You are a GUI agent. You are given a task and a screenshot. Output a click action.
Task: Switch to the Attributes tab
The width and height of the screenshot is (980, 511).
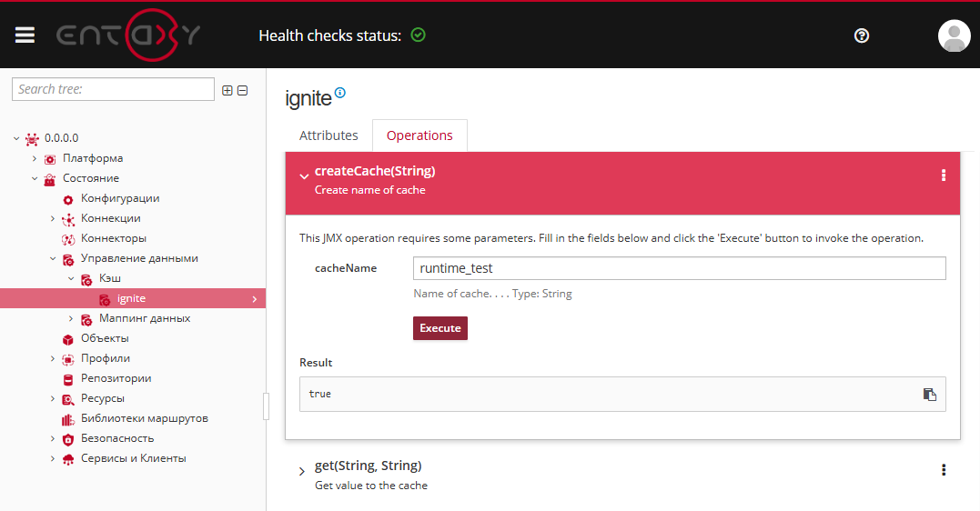coord(328,135)
